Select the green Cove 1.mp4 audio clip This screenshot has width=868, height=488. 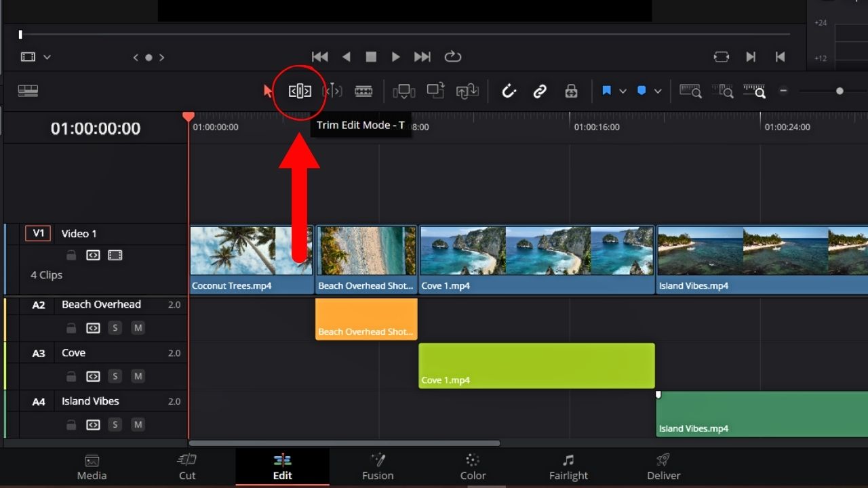coord(536,366)
